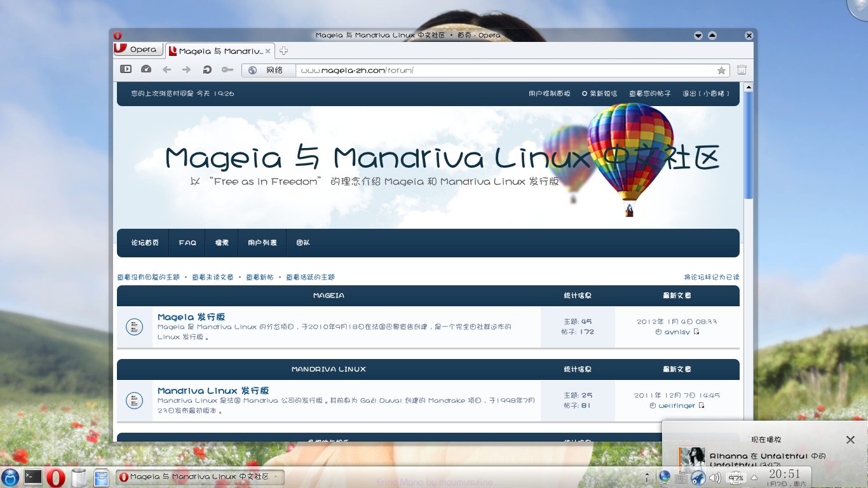Select 论坛首页 in forum navigation
This screenshot has width=868, height=488.
(145, 243)
